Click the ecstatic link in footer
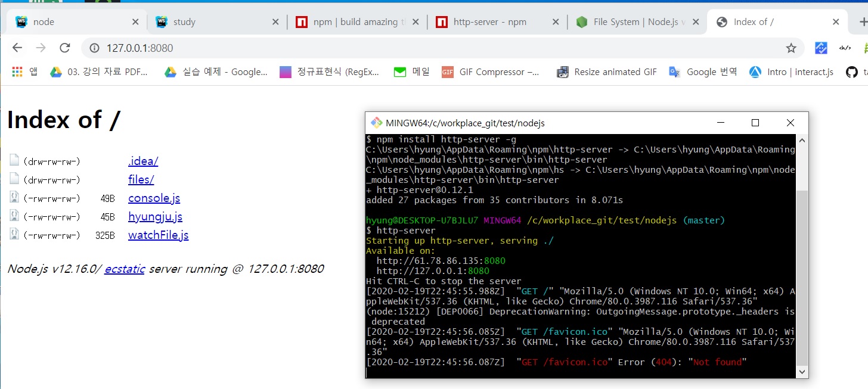The width and height of the screenshot is (868, 389). tap(125, 269)
